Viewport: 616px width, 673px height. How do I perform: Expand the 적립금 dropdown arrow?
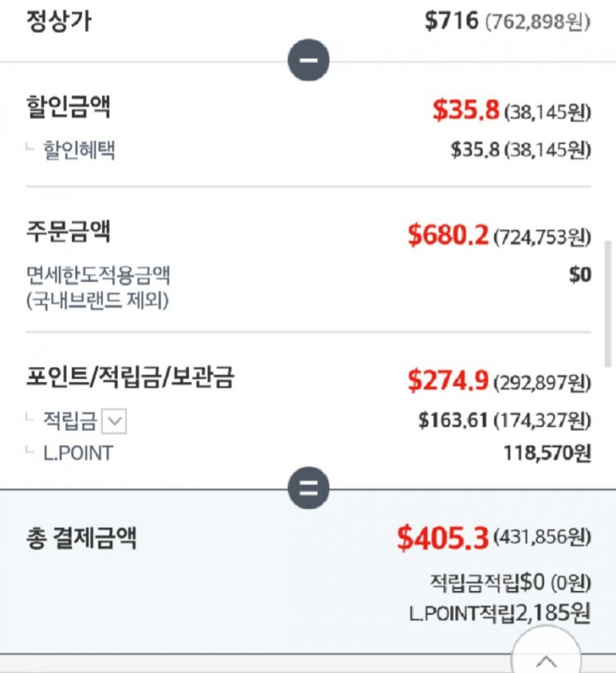click(x=114, y=421)
